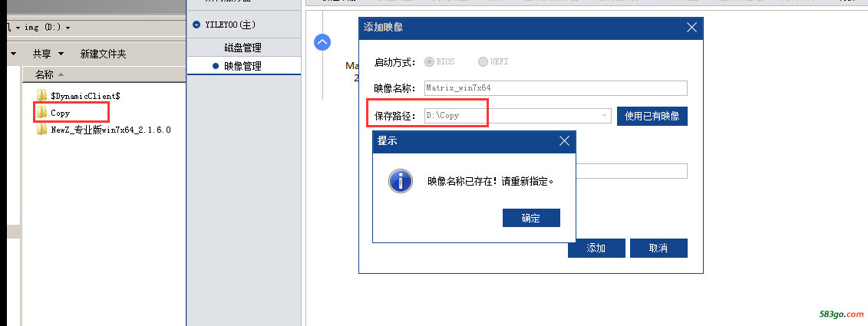Screen dimensions: 868x326
Task: Click the 映像名称 input field
Action: (556, 88)
